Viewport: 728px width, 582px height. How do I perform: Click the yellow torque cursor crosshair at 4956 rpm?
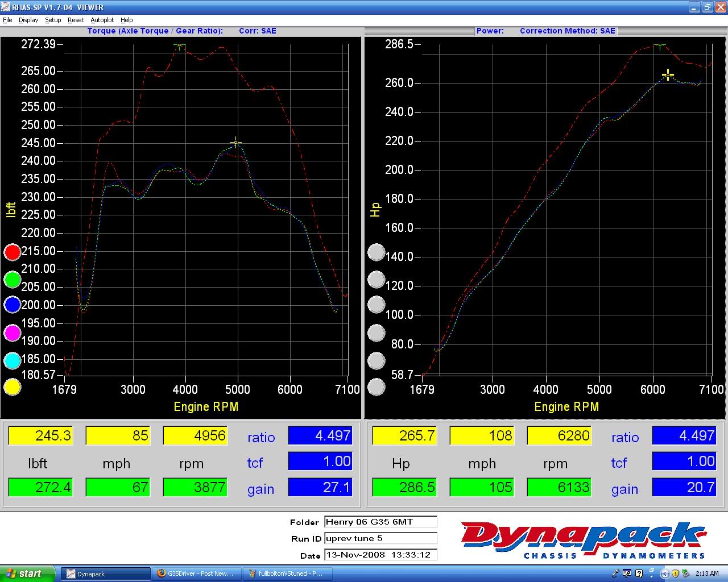tap(236, 143)
